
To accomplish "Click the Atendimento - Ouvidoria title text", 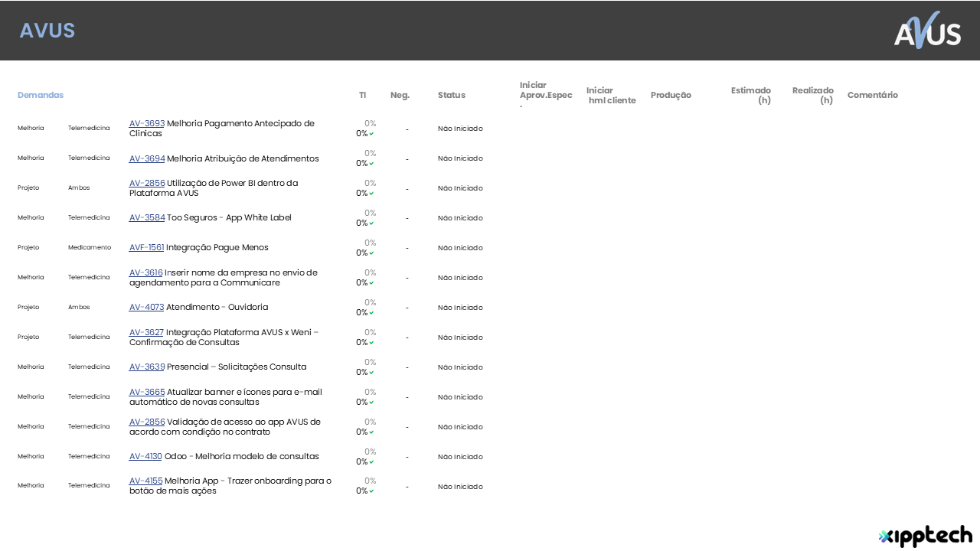I will tap(217, 307).
